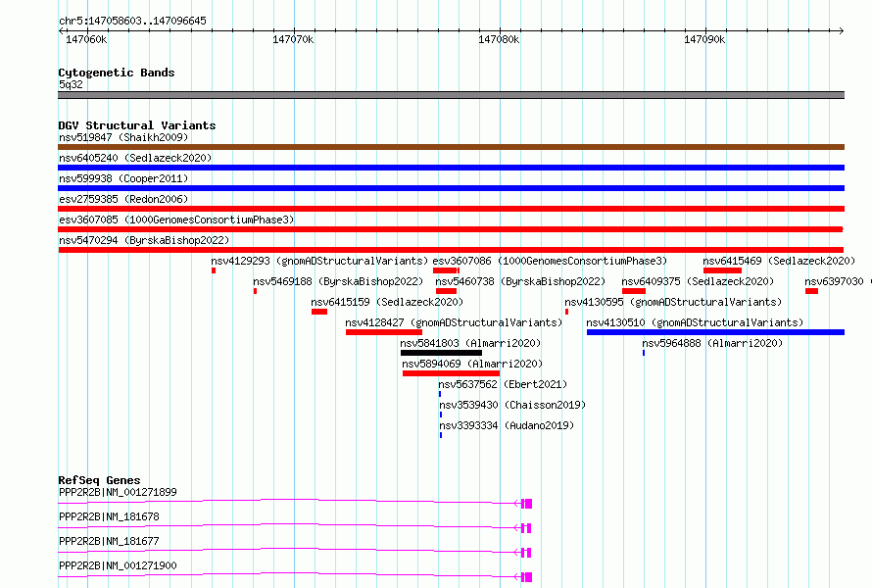Click the red nsv6397030 variant bar
Image resolution: width=872 pixels, height=588 pixels.
[812, 291]
